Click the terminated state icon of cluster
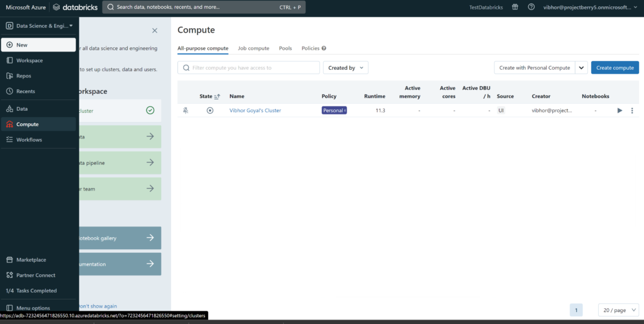 point(210,111)
